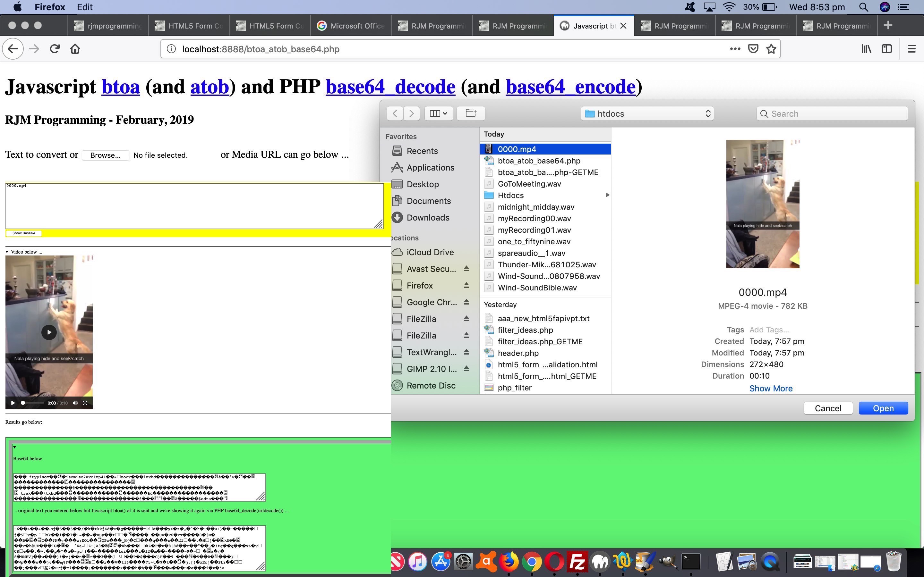Click the 0000.mp4 file thumbnail preview
This screenshot has width=924, height=577.
coord(761,203)
